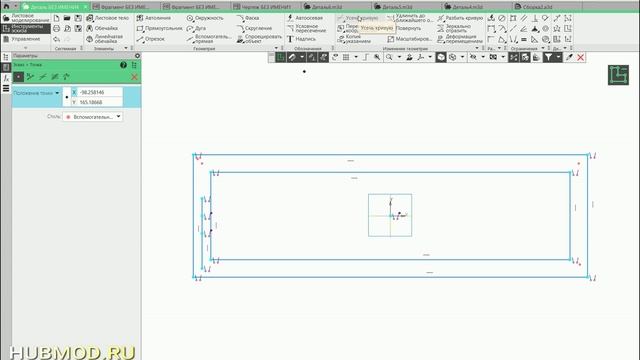Select the Отрезок line segment tool
Viewport: 640px width, 360px height.
click(151, 39)
